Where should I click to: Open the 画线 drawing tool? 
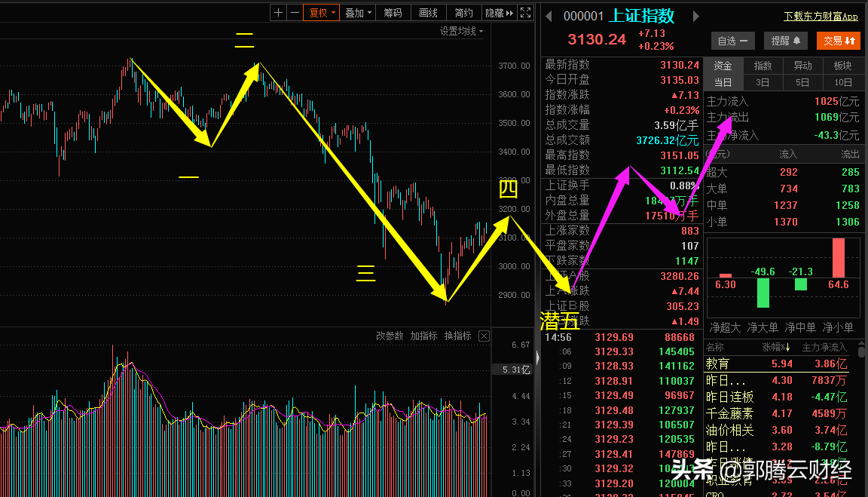(429, 13)
